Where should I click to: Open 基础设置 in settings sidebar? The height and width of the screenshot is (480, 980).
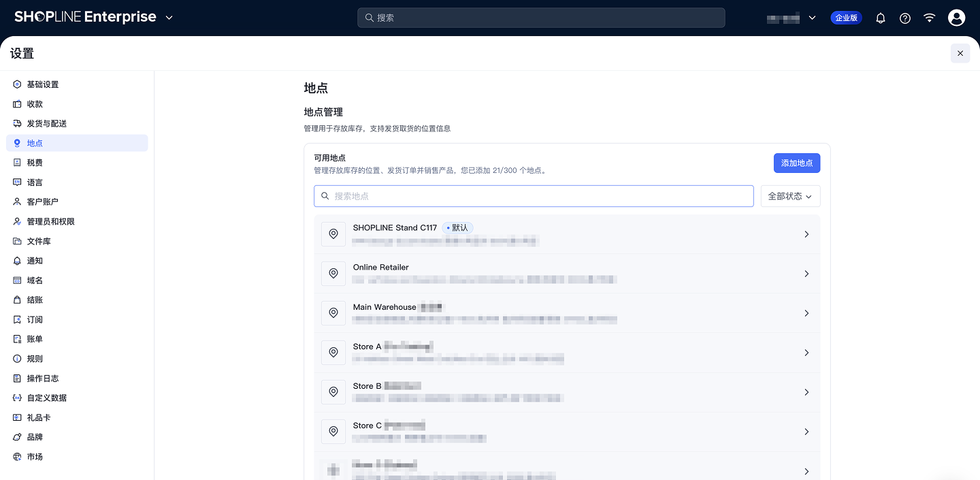pos(77,84)
